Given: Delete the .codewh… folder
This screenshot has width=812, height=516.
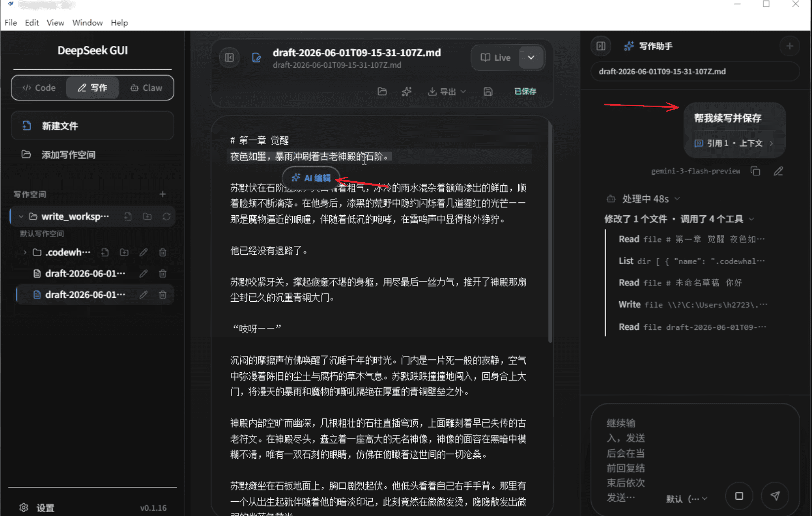Looking at the screenshot, I should [x=162, y=252].
